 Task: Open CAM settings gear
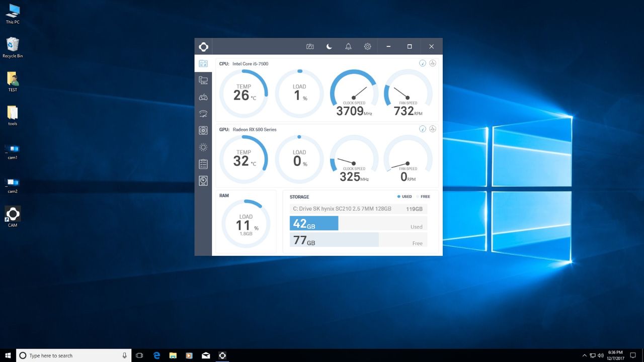point(367,47)
